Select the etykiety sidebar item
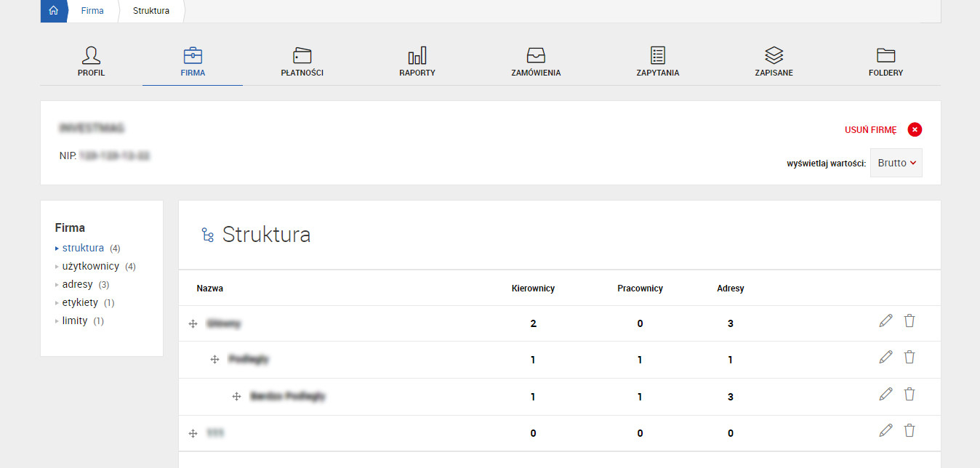This screenshot has height=468, width=980. (80, 302)
